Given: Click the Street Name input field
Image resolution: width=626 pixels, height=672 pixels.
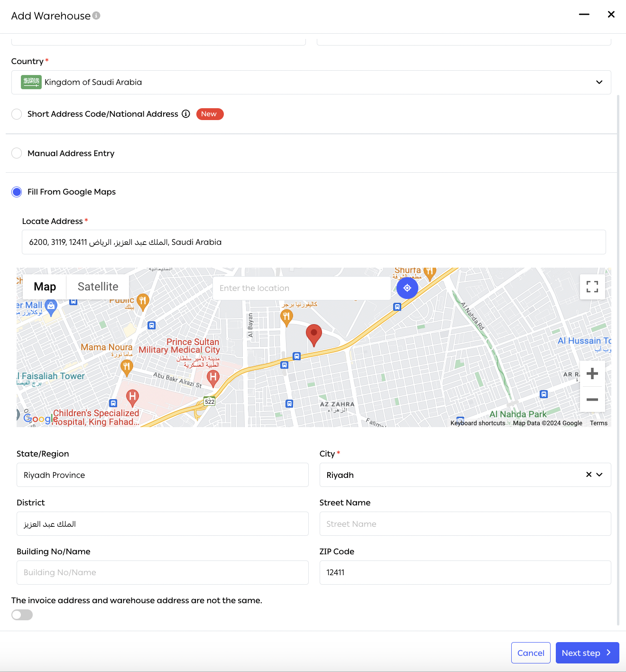Looking at the screenshot, I should 465,524.
